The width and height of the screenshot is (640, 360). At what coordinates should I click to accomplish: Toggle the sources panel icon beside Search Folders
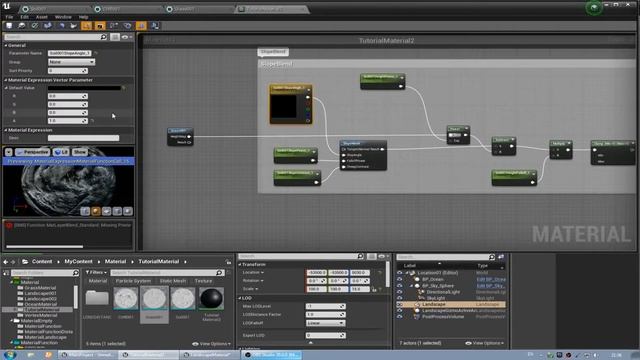(x=6, y=273)
